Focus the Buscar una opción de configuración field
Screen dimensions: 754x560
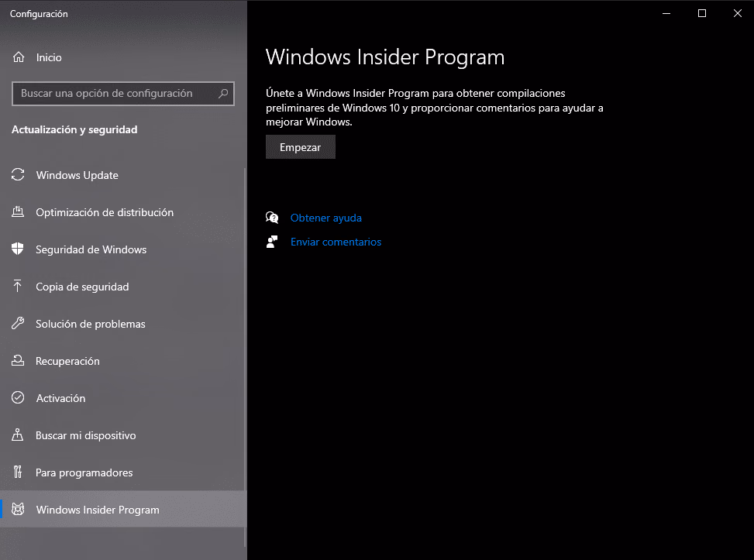(x=123, y=93)
